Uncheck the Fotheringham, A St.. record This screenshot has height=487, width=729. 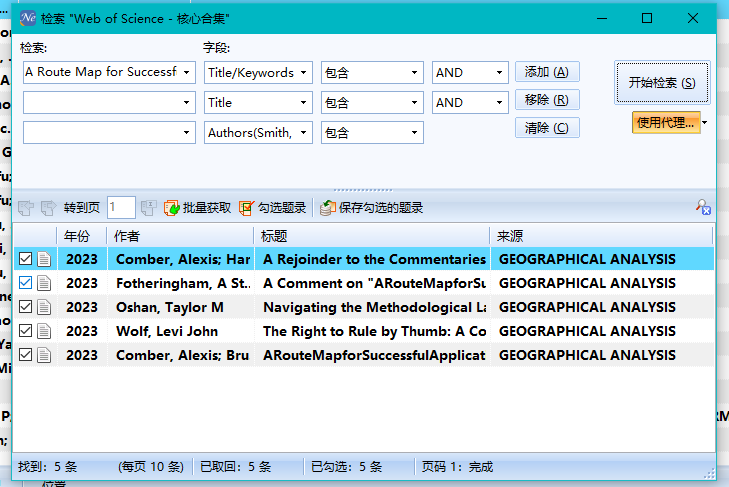[26, 283]
